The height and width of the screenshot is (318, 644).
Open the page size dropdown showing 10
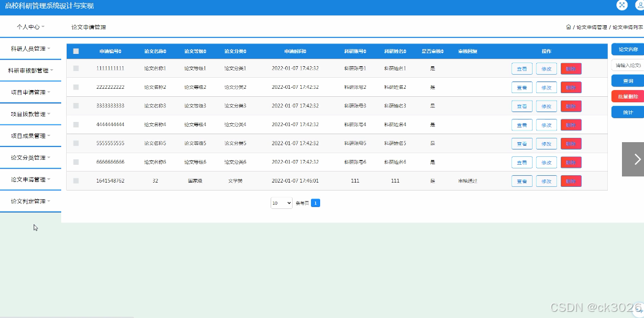(282, 203)
